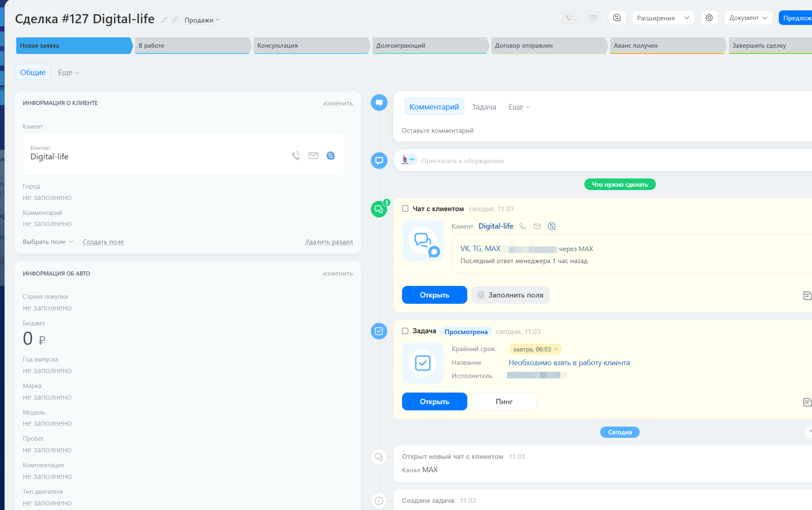Open settings gear in top toolbar

(709, 18)
